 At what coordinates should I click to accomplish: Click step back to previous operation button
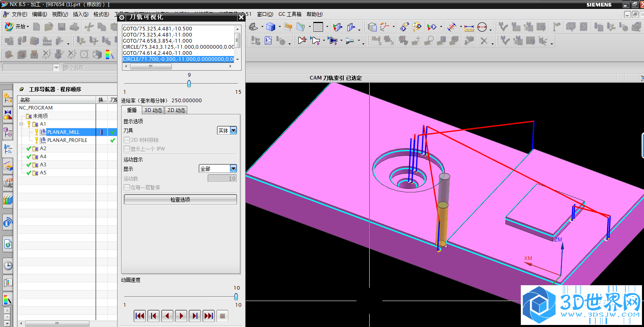pos(154,316)
